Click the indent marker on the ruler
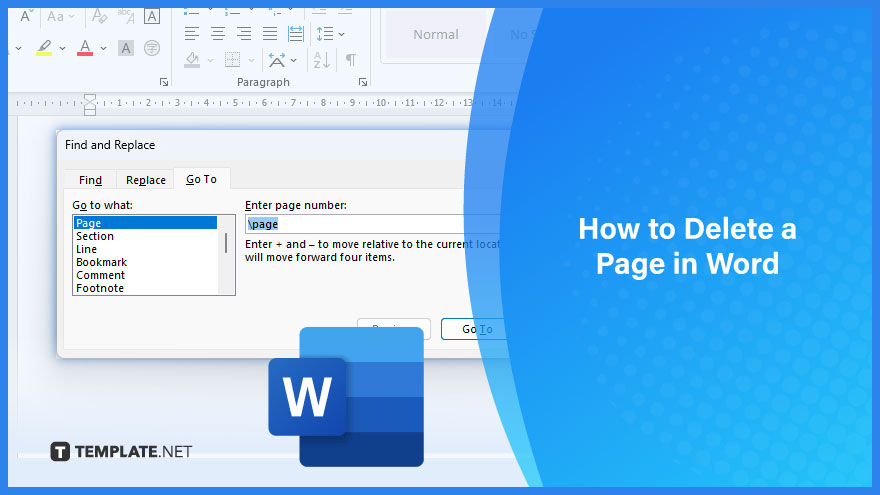 (x=90, y=104)
